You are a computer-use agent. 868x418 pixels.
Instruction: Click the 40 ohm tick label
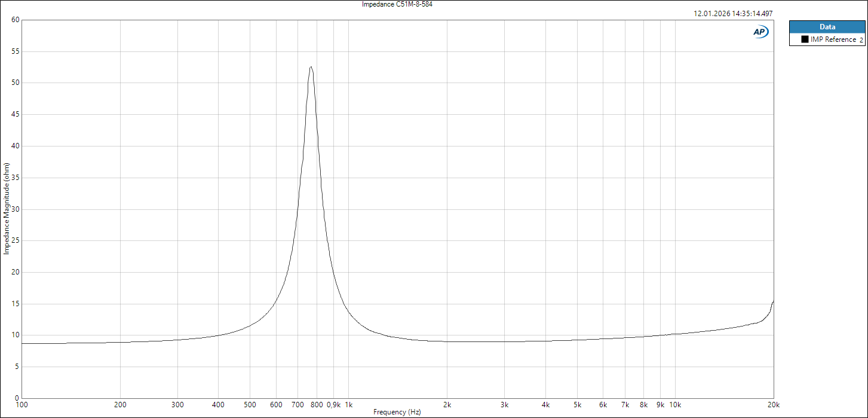16,146
